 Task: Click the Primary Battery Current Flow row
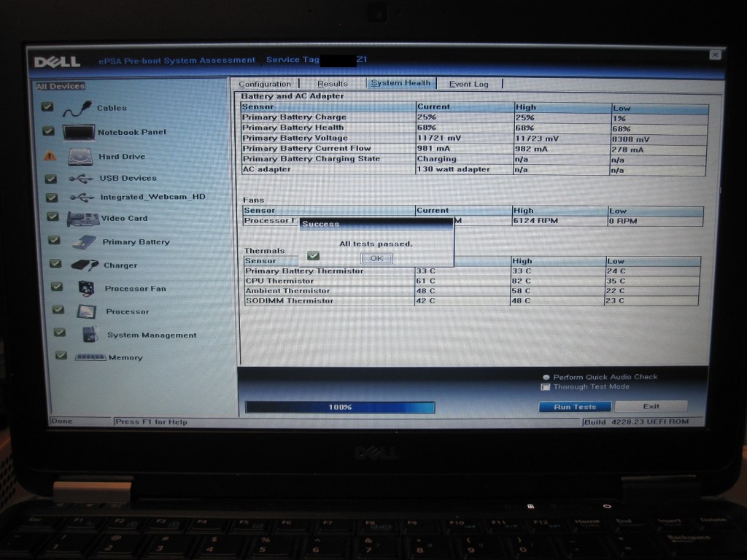pos(474,149)
